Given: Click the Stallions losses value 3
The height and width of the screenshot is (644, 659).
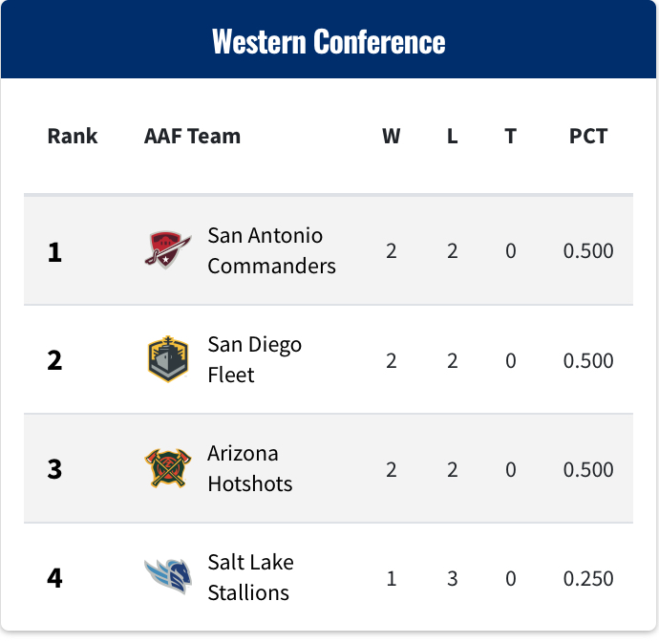Looking at the screenshot, I should pos(452,578).
